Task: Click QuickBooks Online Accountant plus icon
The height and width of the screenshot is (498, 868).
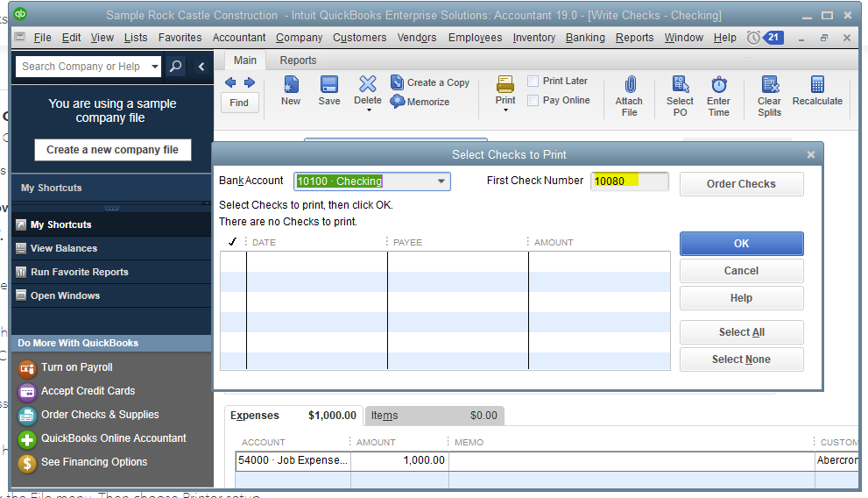Action: (26, 439)
